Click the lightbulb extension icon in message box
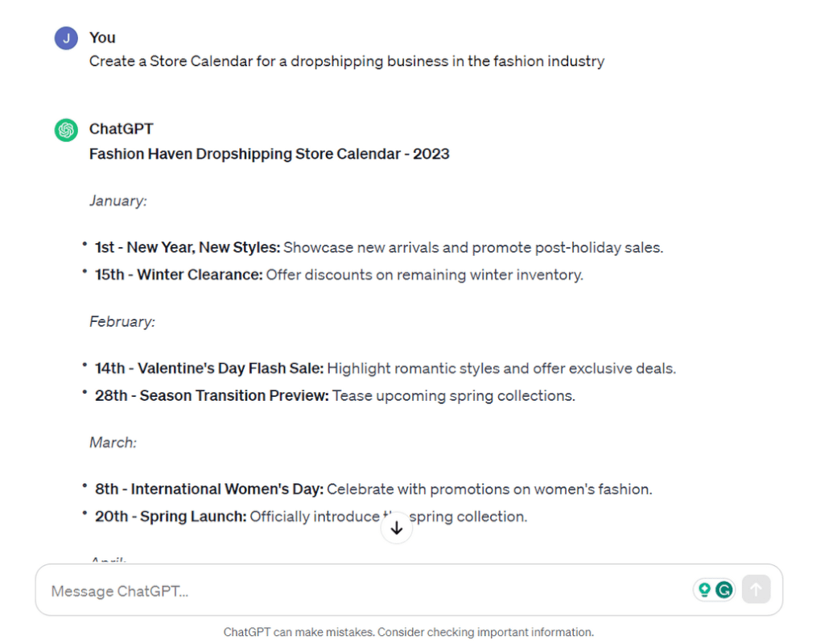Screen dimensions: 816x644 (705, 589)
